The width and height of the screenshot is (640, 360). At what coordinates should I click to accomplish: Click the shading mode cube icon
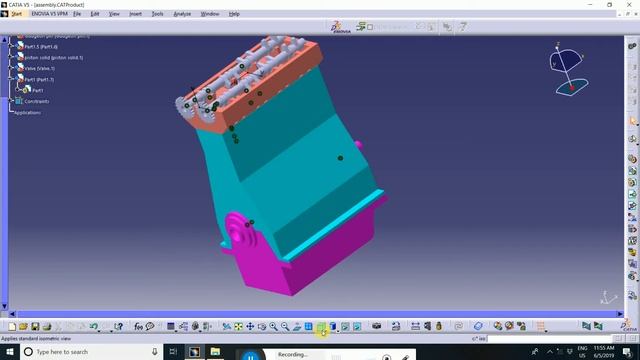point(333,327)
